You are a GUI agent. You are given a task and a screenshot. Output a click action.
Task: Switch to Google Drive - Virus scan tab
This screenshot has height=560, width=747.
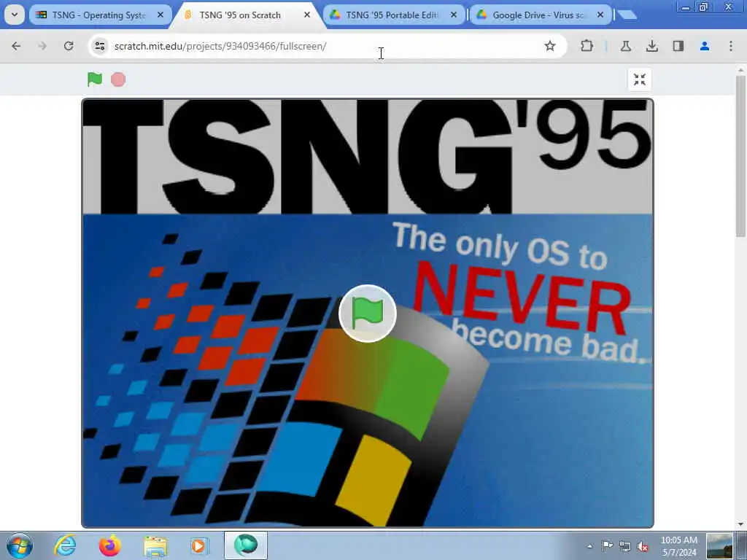(x=538, y=15)
